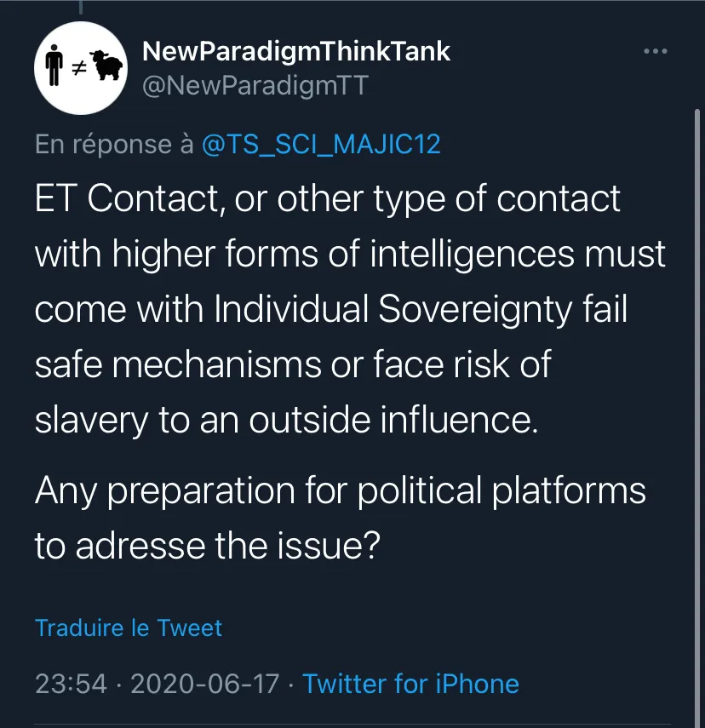Open the Twitter for iPhone source link
The height and width of the screenshot is (728, 705).
click(x=410, y=684)
